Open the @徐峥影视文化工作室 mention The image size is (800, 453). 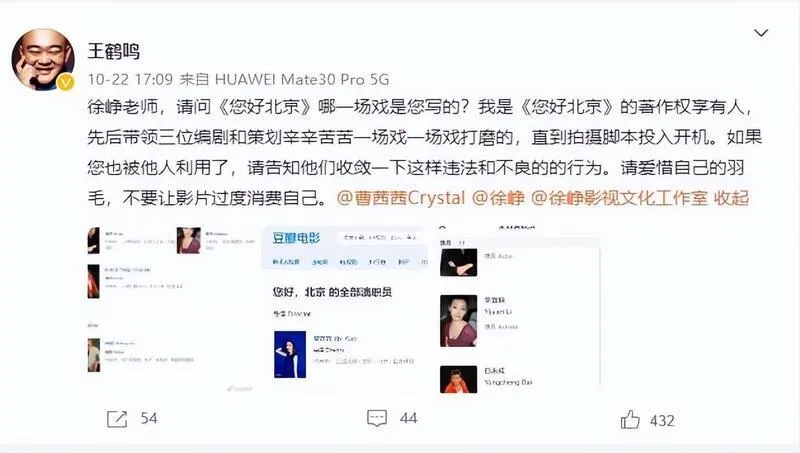click(619, 198)
